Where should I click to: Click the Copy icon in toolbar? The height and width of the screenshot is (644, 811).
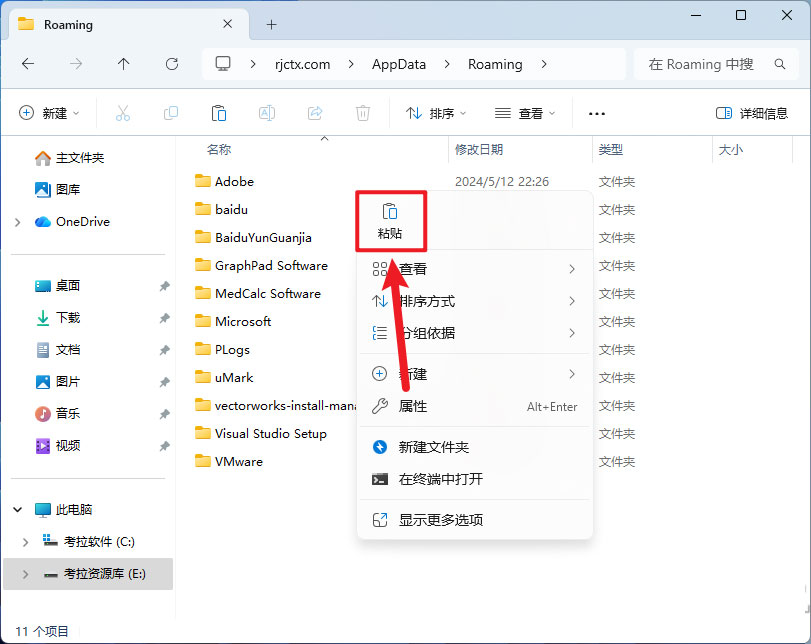pyautogui.click(x=171, y=113)
